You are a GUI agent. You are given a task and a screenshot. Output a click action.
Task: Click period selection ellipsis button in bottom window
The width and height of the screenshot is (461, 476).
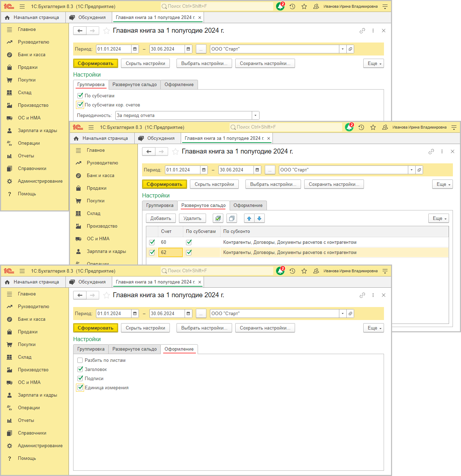(x=201, y=314)
